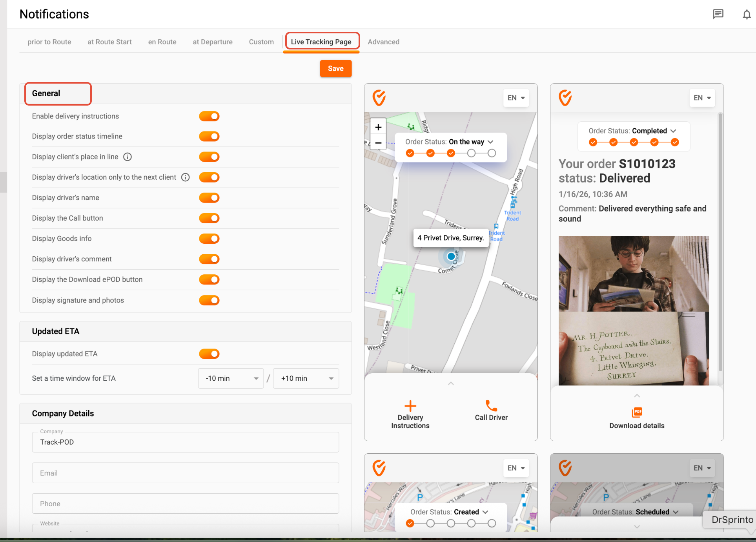Open the messages chat icon
756x542 pixels.
click(718, 15)
